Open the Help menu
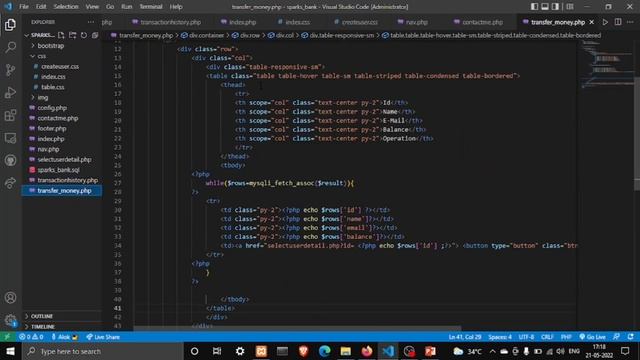640x360 pixels. pyautogui.click(x=176, y=7)
